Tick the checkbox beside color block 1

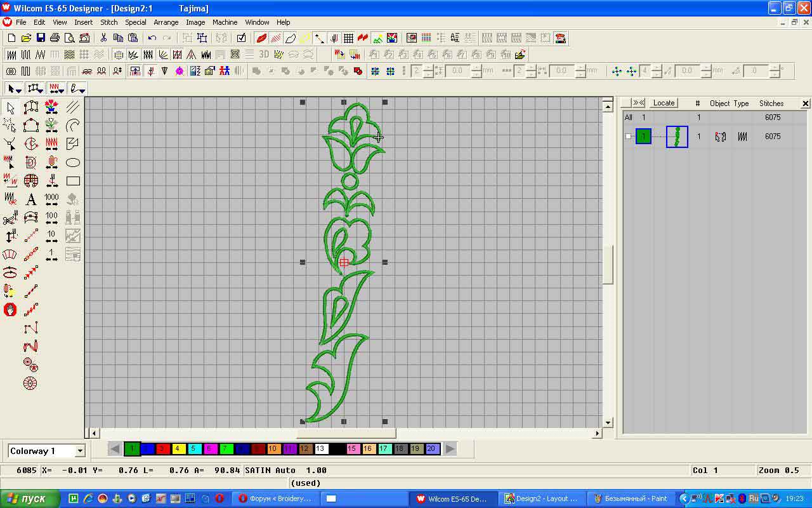[628, 137]
